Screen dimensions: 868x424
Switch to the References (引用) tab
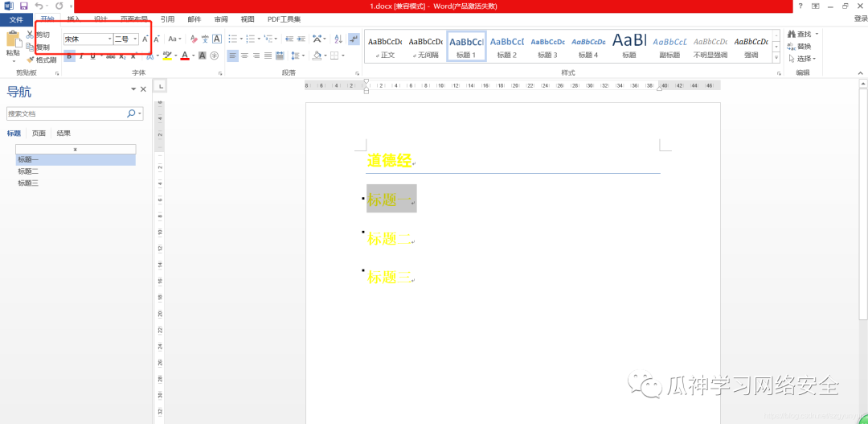pos(167,19)
